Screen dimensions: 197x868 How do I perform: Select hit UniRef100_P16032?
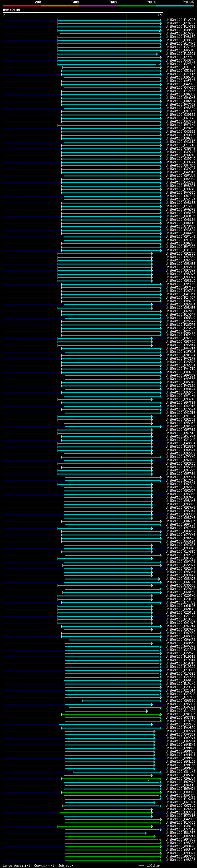pos(180,206)
